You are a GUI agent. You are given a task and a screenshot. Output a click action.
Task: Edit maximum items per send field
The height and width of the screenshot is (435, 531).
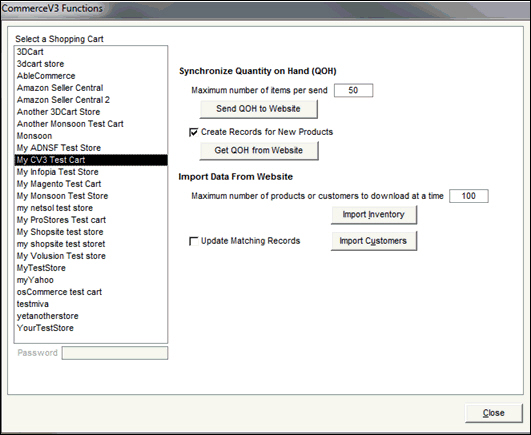[353, 90]
